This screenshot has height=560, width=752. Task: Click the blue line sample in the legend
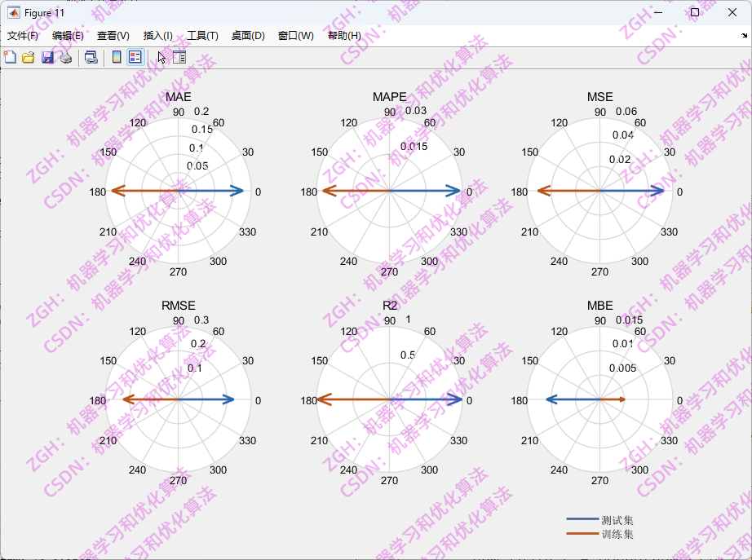pyautogui.click(x=582, y=519)
